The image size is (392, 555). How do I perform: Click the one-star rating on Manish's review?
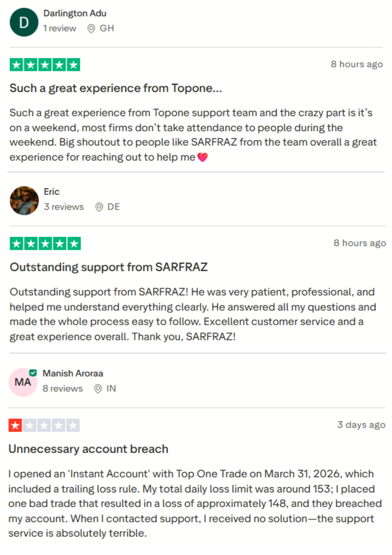pyautogui.click(x=44, y=425)
